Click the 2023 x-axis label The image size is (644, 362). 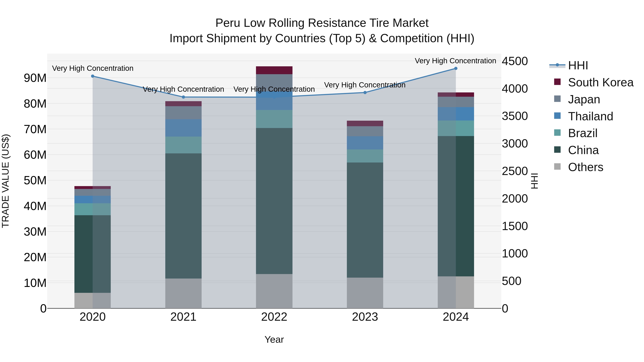point(365,317)
